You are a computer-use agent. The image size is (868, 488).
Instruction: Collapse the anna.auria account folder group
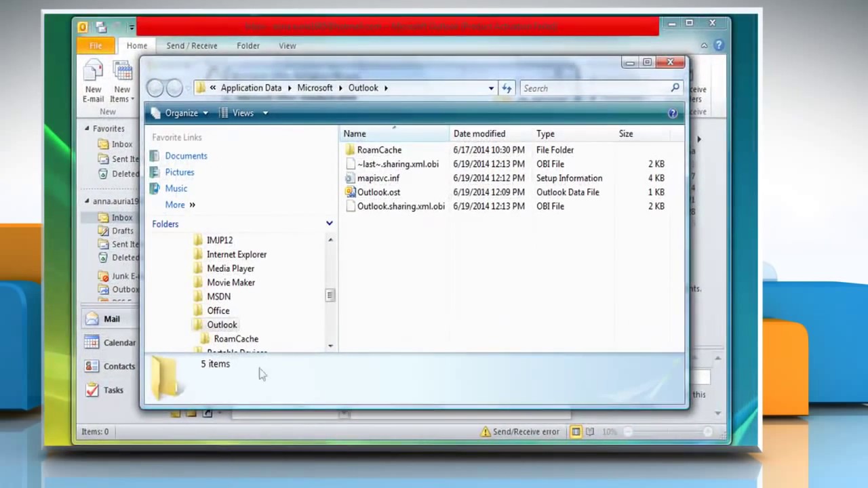click(x=87, y=201)
